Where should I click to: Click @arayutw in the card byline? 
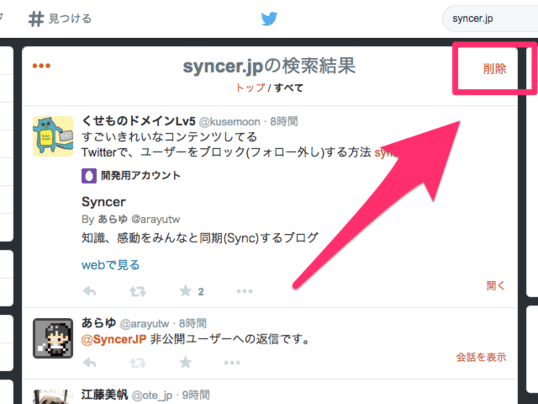[x=156, y=219]
